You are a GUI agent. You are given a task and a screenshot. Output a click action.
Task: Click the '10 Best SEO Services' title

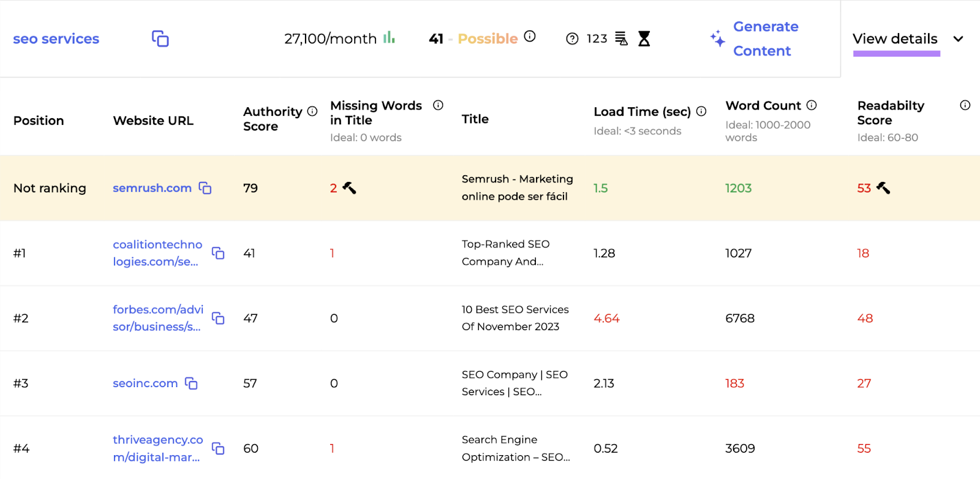pyautogui.click(x=515, y=318)
